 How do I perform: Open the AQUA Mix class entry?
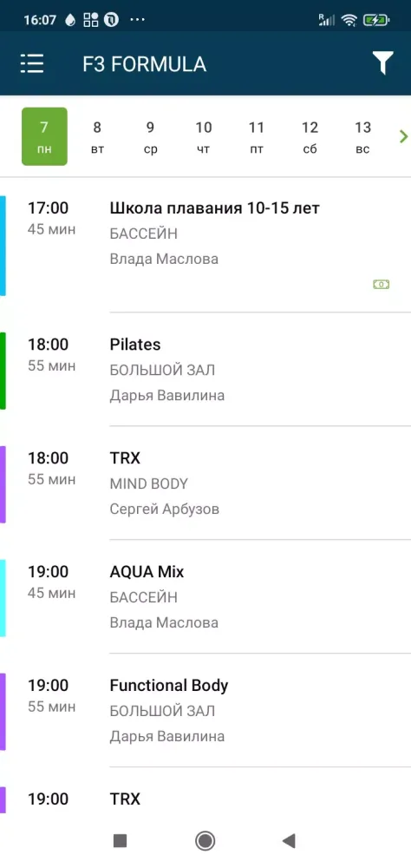(205, 597)
